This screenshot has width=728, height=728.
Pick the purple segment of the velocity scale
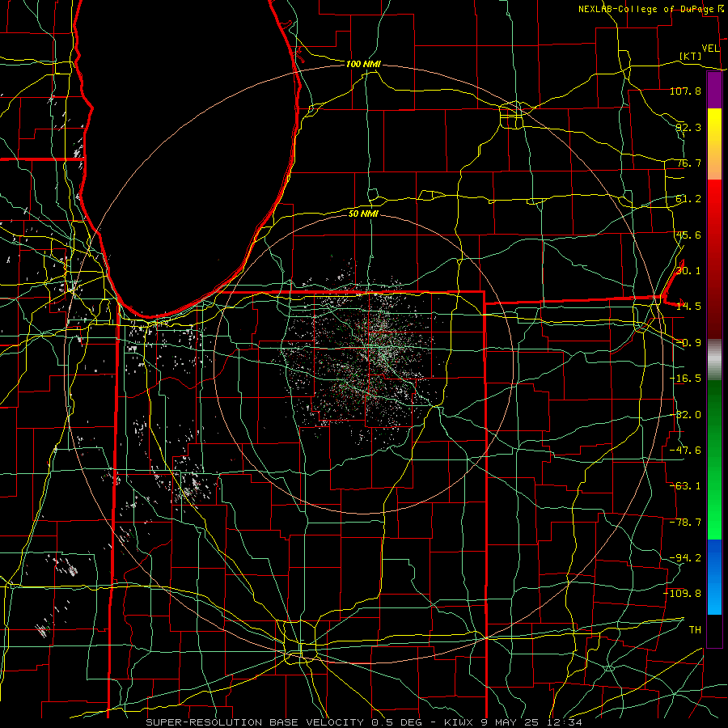714,90
